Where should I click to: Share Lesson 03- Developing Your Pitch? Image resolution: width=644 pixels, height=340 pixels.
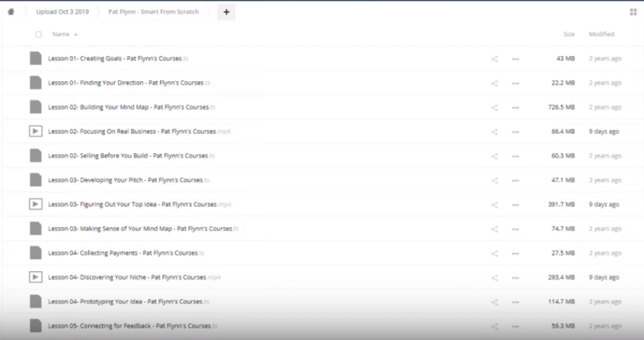click(x=495, y=180)
